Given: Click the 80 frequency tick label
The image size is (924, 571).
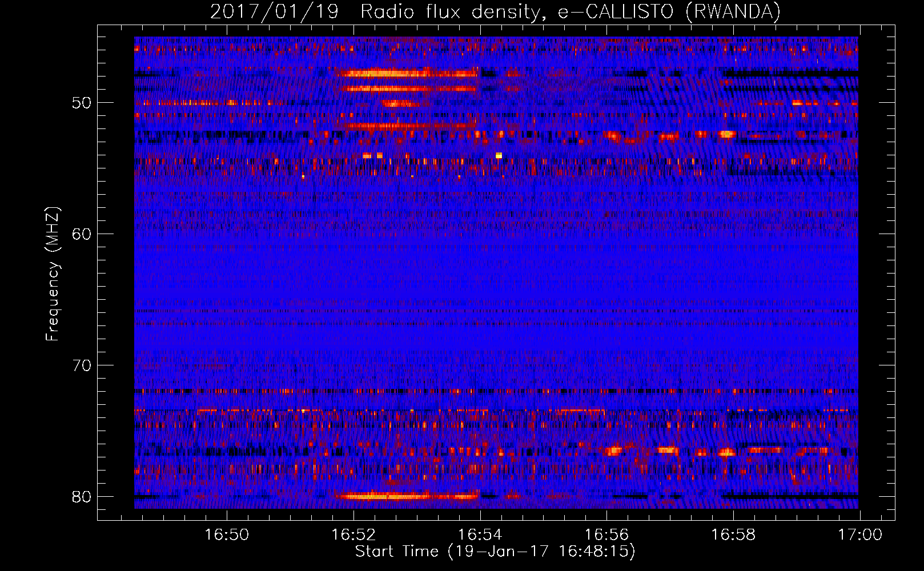Looking at the screenshot, I should (82, 497).
